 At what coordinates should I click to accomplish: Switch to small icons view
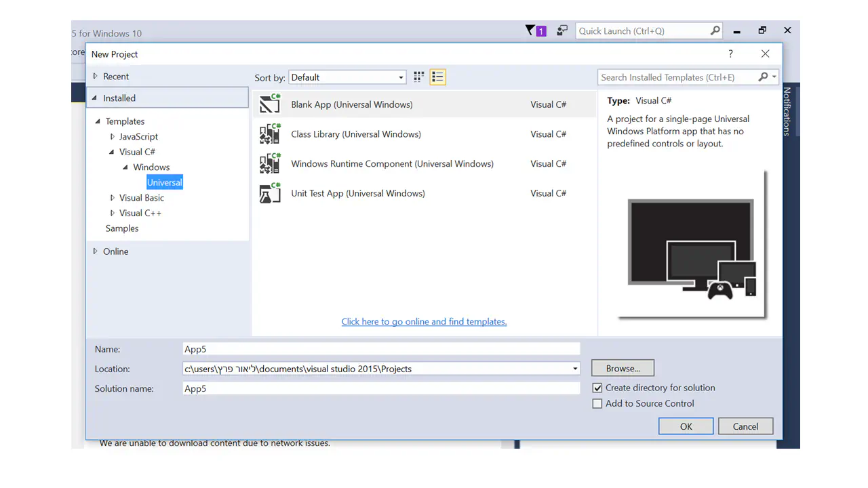[419, 77]
